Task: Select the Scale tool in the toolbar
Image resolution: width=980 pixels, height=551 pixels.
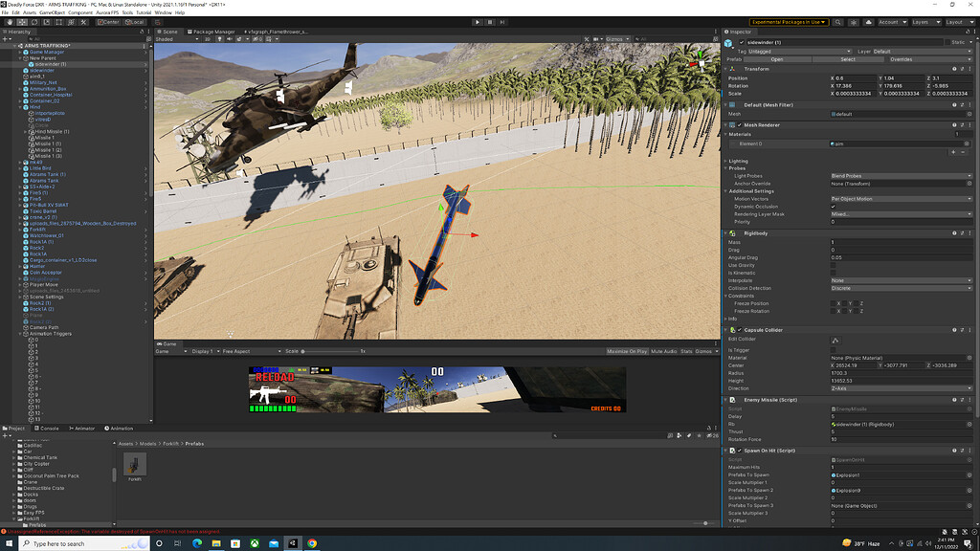Action: coord(46,22)
